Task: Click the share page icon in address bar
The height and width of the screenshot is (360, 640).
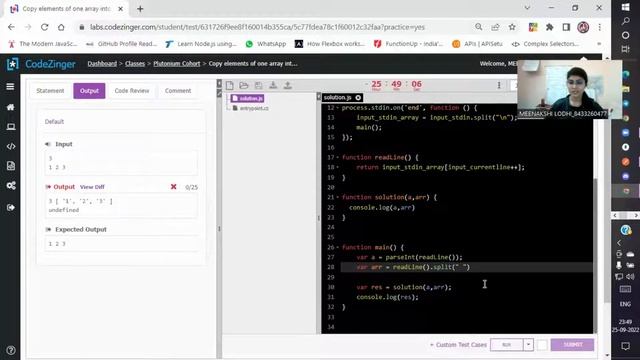Action: (x=495, y=27)
